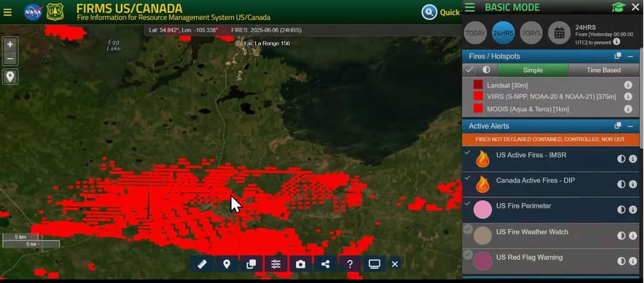
Task: Toggle Canada Active Fires - DIP layer
Action: point(468,178)
